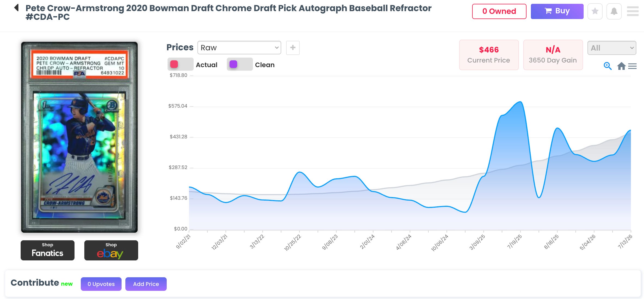
Task: Add card to favorites with star icon
Action: [x=595, y=11]
